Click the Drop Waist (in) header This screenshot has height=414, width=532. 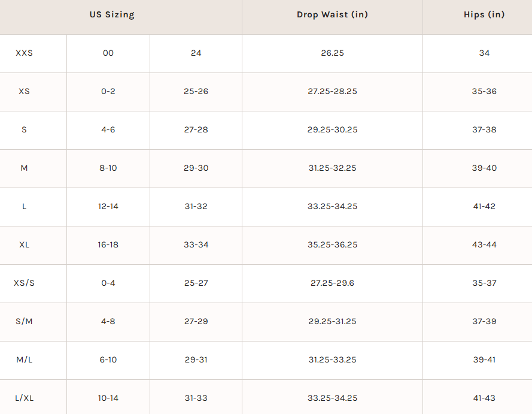332,14
